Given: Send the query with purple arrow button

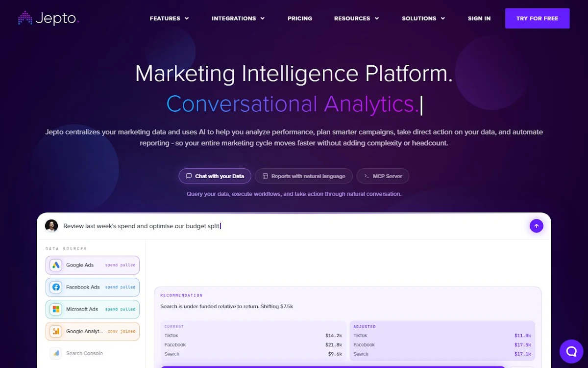Looking at the screenshot, I should click(537, 226).
